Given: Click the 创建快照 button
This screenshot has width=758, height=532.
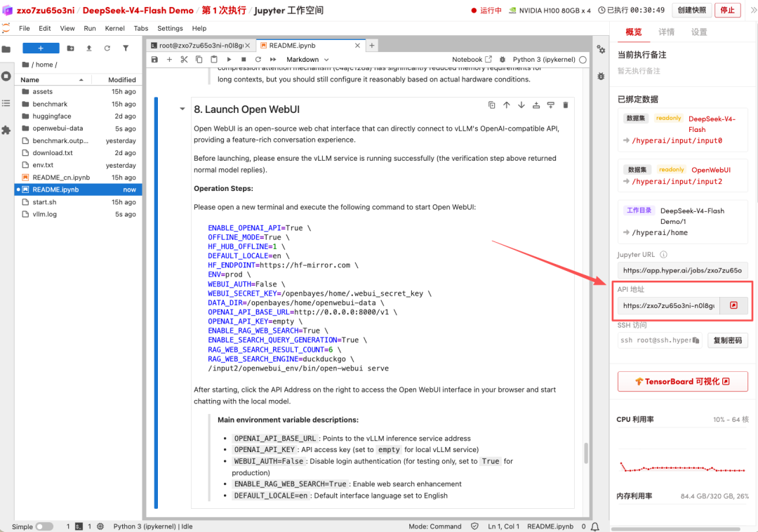Looking at the screenshot, I should tap(692, 10).
